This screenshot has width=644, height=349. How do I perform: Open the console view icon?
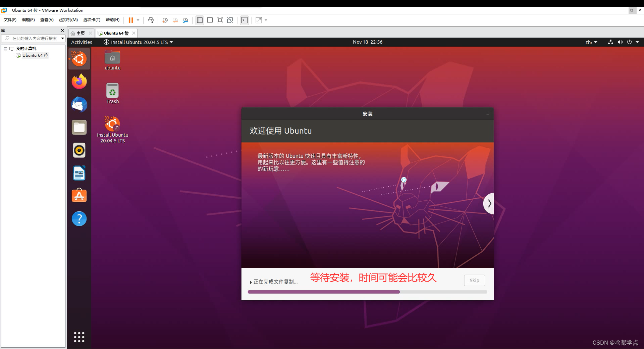(x=245, y=20)
